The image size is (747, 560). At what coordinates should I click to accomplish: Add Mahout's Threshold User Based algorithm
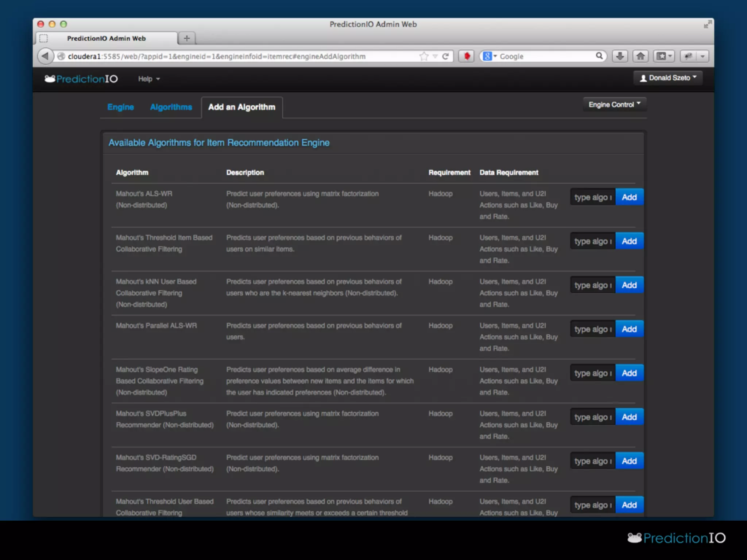[629, 505]
